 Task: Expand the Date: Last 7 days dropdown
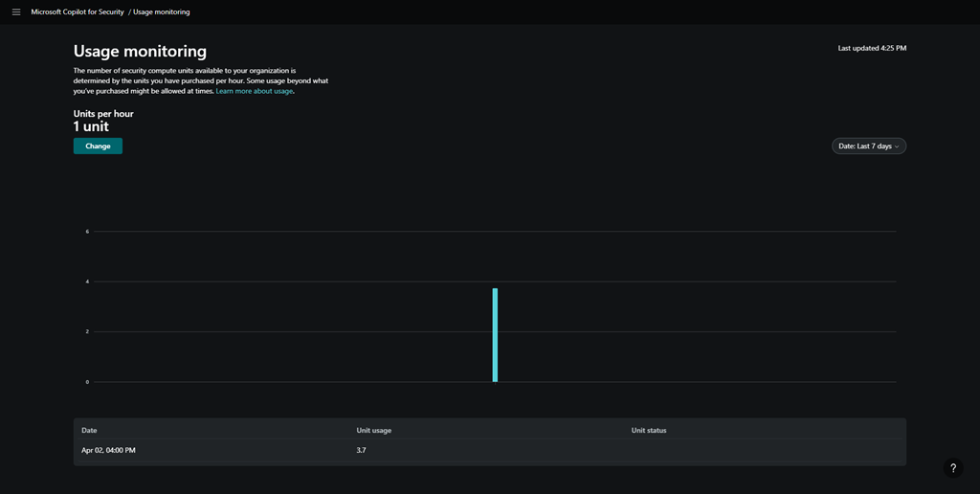coord(868,146)
